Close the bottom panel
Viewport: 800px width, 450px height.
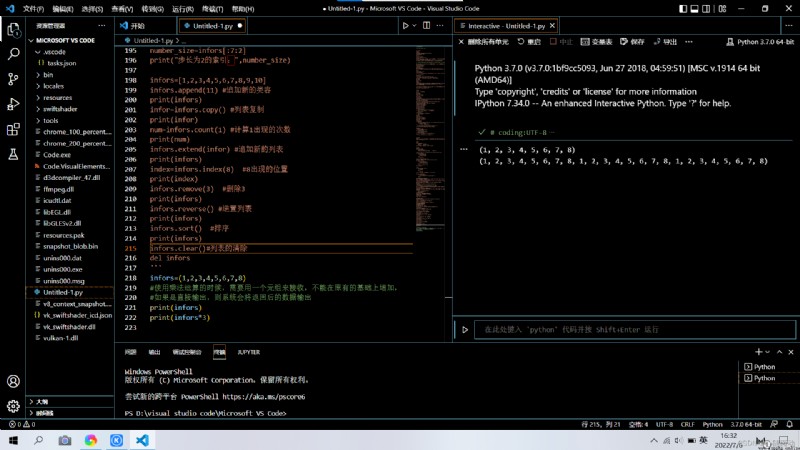click(x=791, y=352)
